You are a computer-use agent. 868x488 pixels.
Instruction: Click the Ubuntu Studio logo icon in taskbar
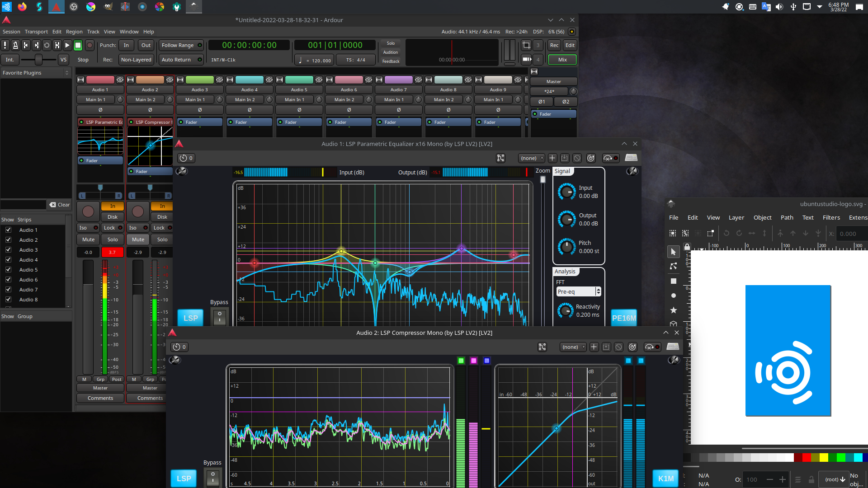pos(5,6)
